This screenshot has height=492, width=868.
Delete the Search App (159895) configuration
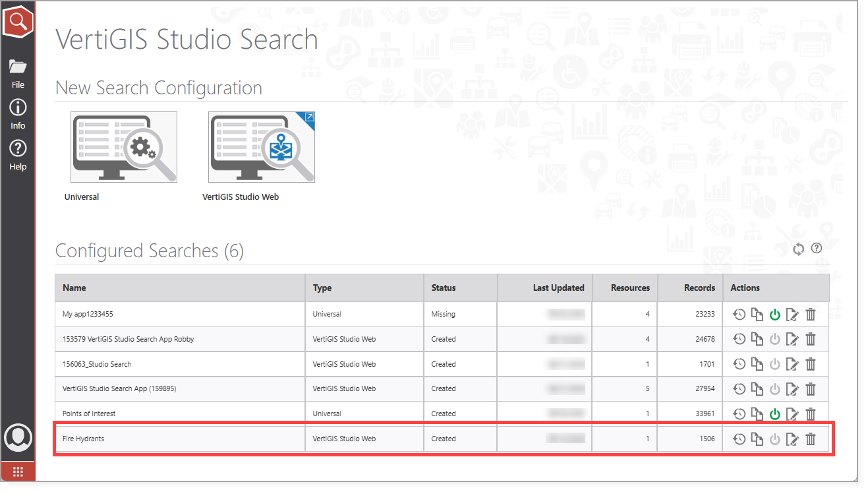(x=811, y=389)
